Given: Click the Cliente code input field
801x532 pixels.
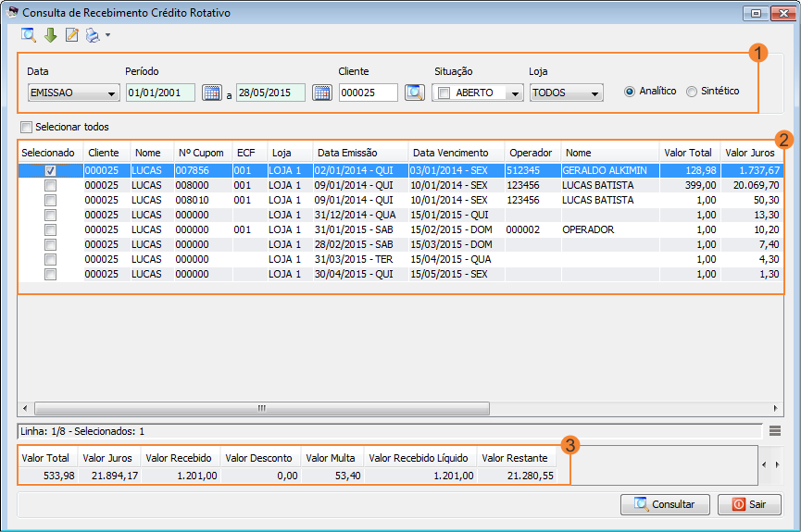Looking at the screenshot, I should pyautogui.click(x=369, y=93).
